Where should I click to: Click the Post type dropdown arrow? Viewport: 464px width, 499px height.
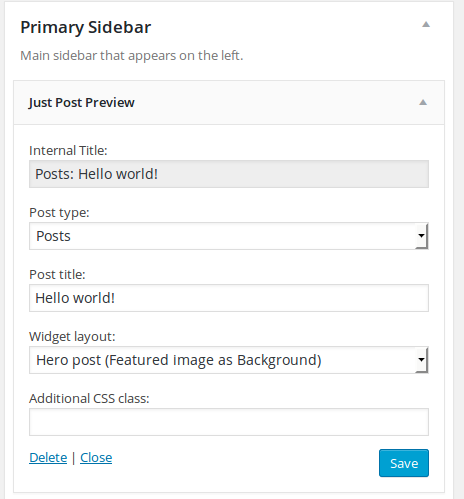pos(422,236)
